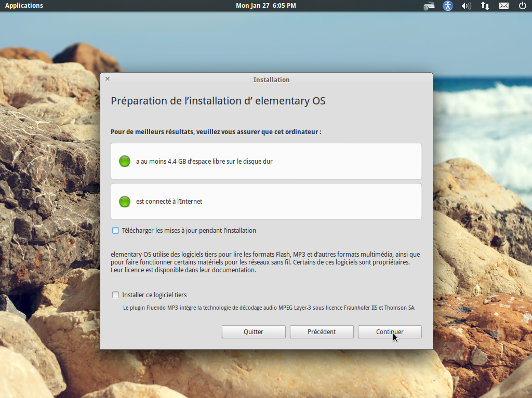Enable Télécharger les mises à jour checkbox
Screen dimensions: 532x398
[x=115, y=230]
